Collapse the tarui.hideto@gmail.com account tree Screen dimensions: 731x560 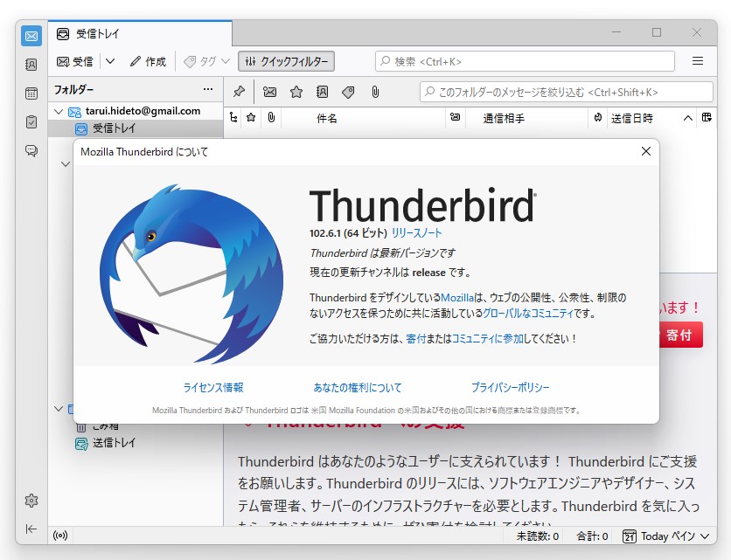(x=59, y=112)
